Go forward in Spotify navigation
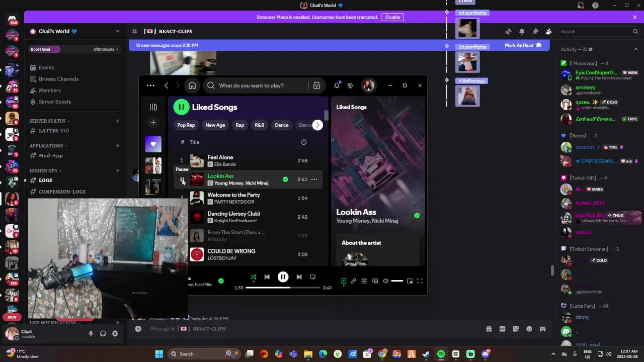Image resolution: width=644 pixels, height=362 pixels. (x=178, y=85)
